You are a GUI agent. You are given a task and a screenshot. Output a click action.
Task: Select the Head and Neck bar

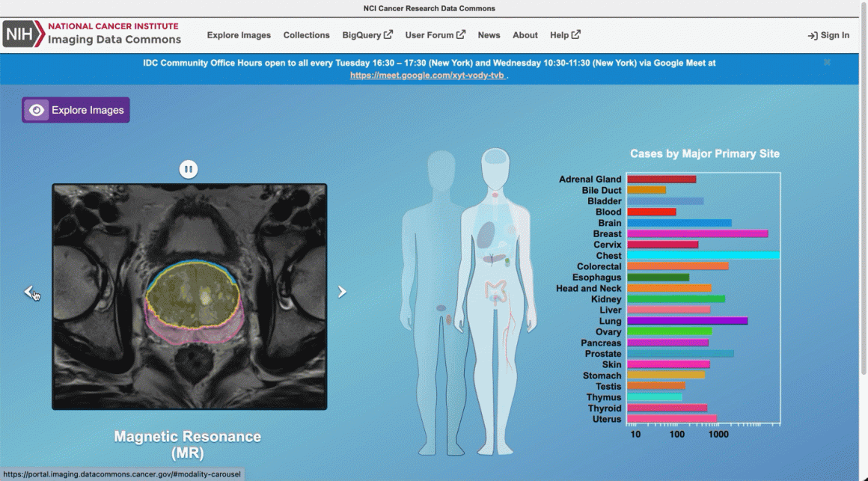click(669, 289)
